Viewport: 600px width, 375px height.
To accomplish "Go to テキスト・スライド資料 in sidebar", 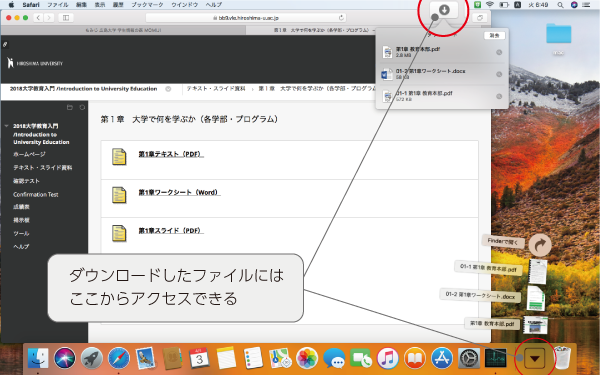I will 42,168.
